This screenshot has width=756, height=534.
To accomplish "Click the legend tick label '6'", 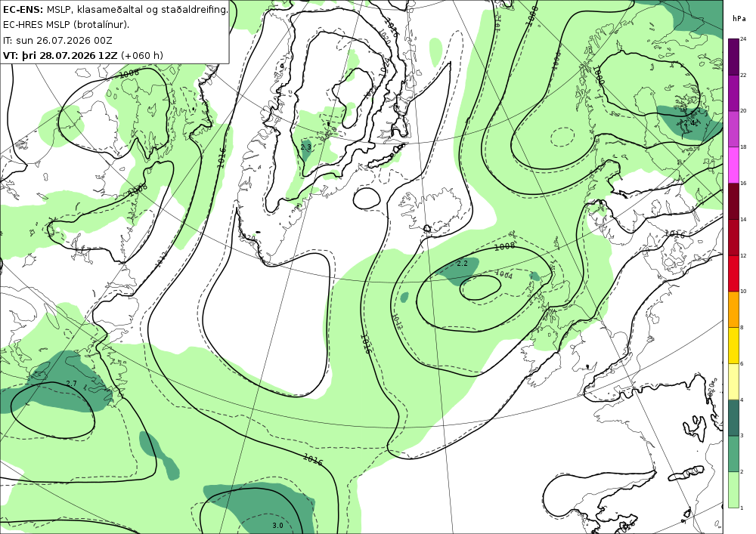I will (742, 363).
